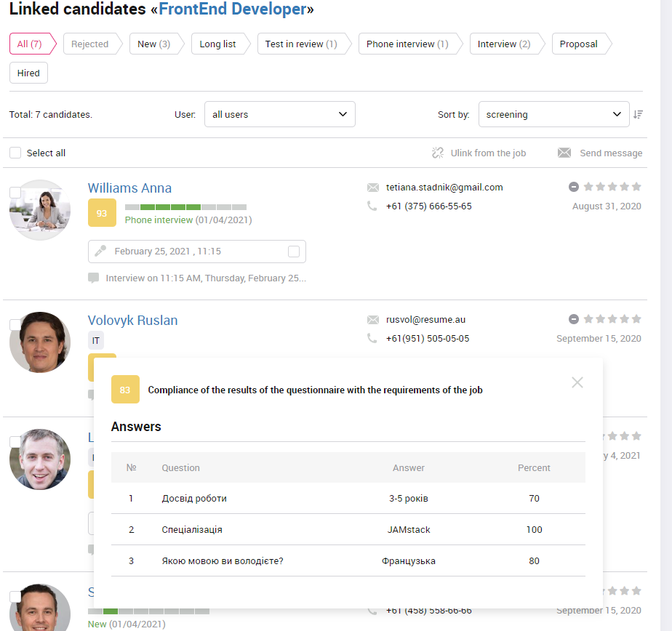Tick the checkbox in the February 25 interview field
This screenshot has height=631, width=672.
point(294,252)
